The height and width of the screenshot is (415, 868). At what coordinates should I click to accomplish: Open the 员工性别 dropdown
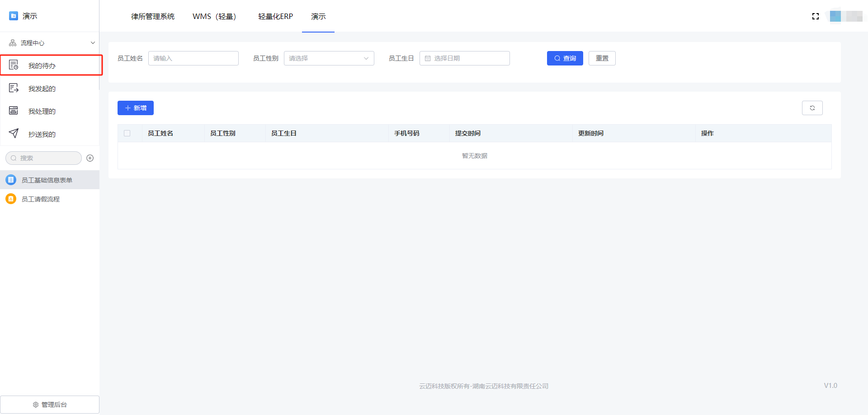click(x=329, y=58)
